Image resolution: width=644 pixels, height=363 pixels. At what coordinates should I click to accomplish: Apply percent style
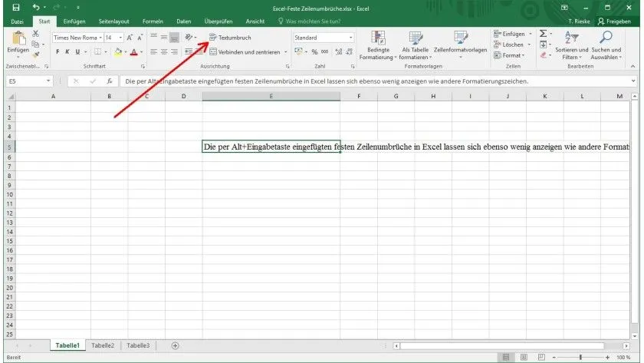pyautogui.click(x=314, y=51)
